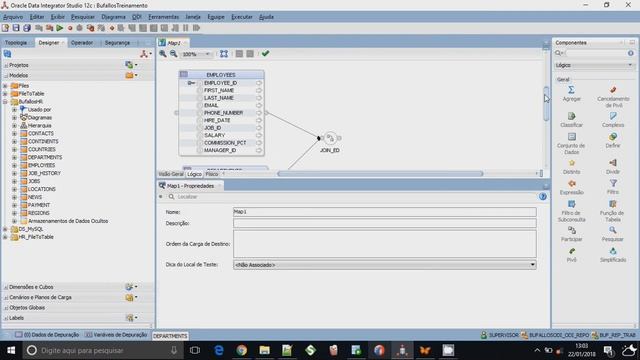Open the zoom percentage dropdown
The width and height of the screenshot is (640, 360).
[x=208, y=54]
